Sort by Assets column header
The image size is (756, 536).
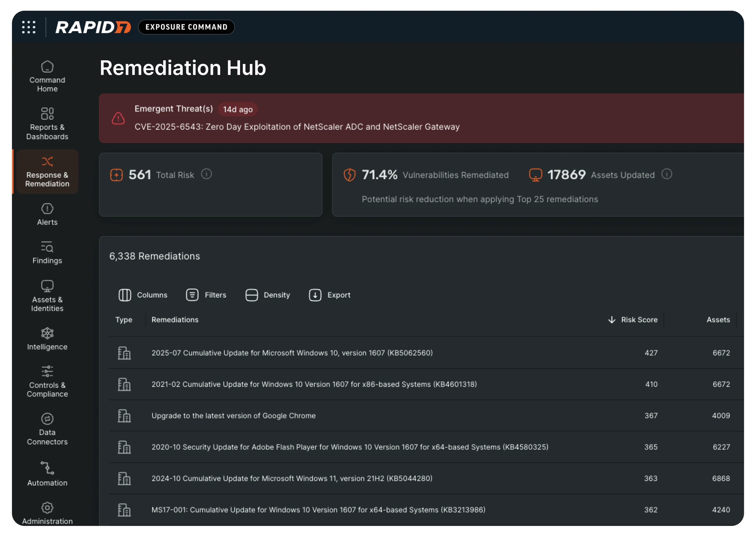[x=718, y=319]
